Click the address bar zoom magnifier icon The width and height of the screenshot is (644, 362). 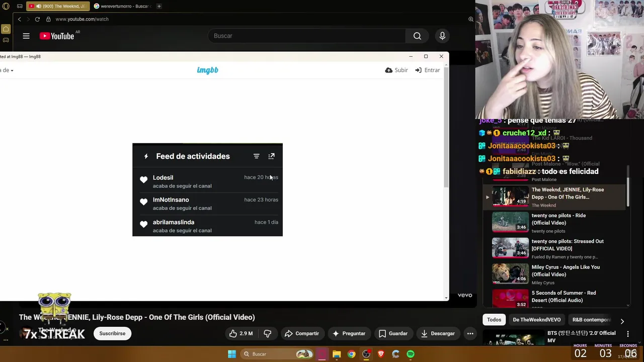(471, 19)
